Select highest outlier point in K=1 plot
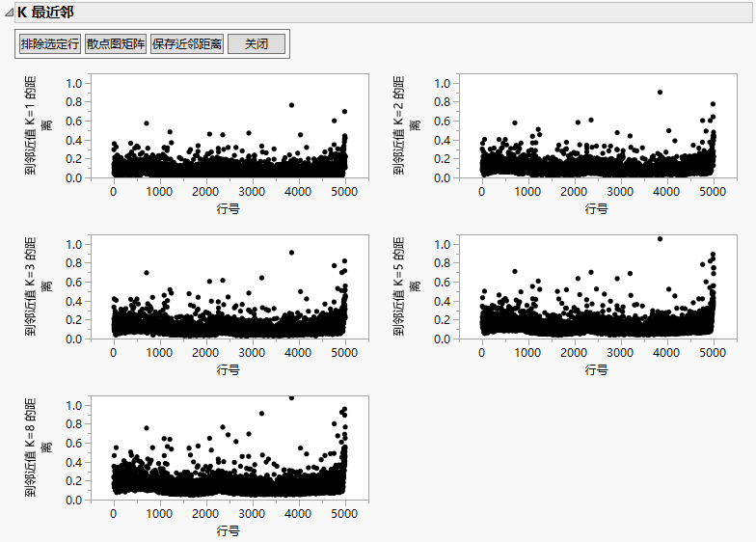The image size is (756, 542). [291, 105]
